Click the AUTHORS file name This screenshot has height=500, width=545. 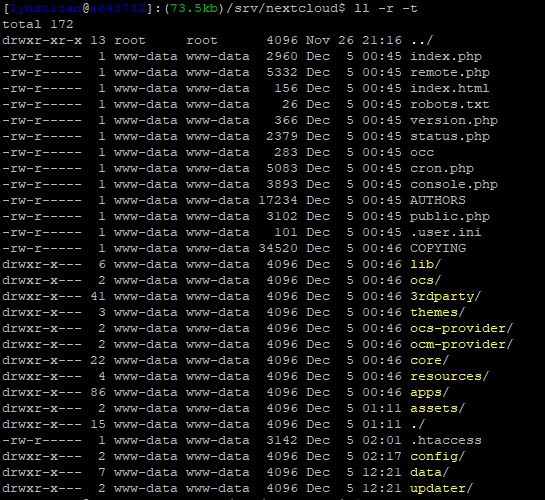point(438,200)
